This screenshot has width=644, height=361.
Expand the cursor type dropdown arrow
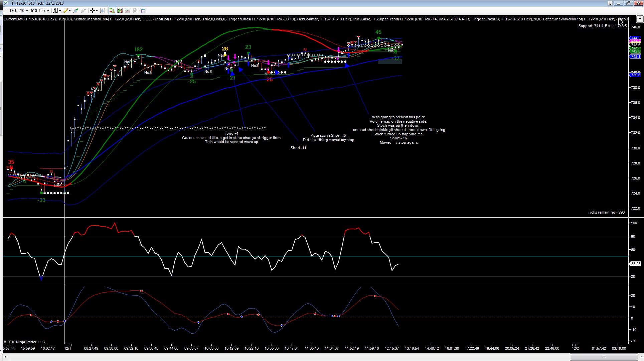[97, 11]
